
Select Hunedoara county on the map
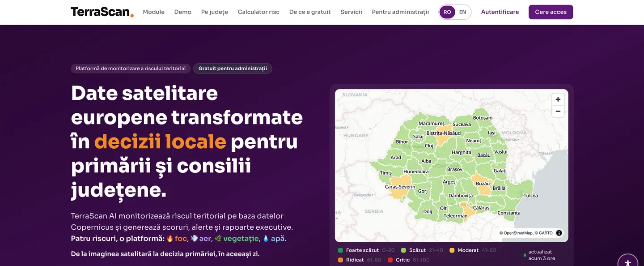pos(416,172)
